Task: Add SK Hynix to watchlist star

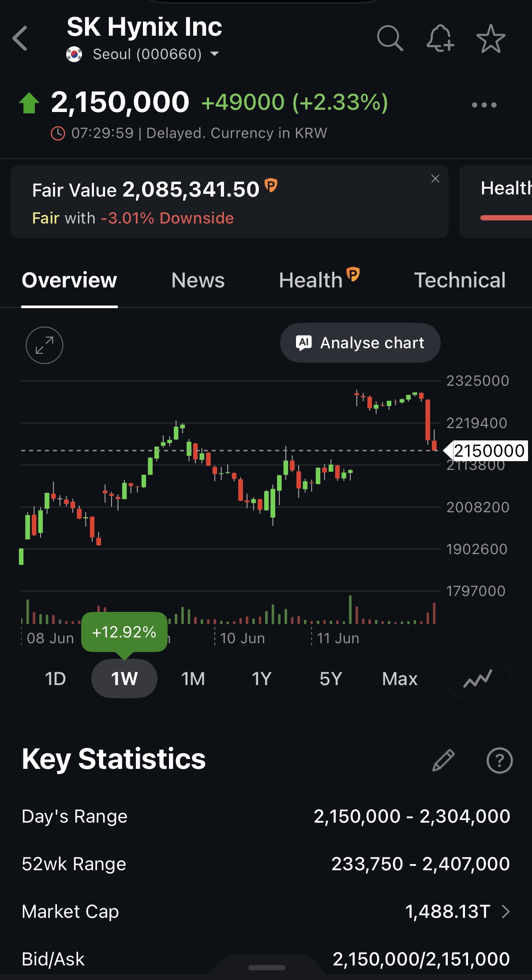Action: pyautogui.click(x=491, y=38)
